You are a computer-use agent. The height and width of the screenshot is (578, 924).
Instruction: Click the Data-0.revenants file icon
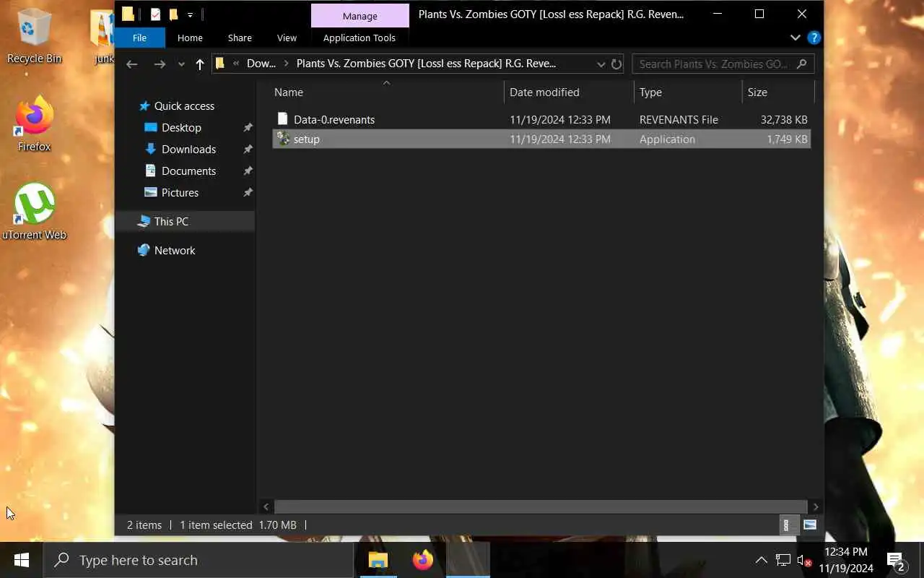pos(283,119)
